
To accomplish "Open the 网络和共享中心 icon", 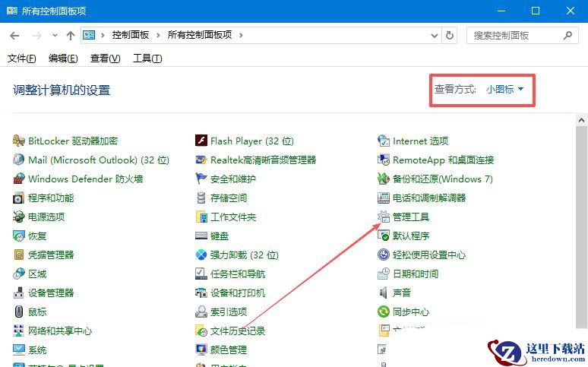I will click(x=18, y=331).
